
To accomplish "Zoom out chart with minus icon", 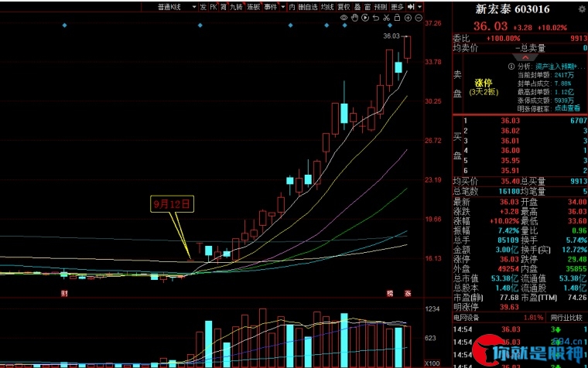I will pyautogui.click(x=419, y=18).
